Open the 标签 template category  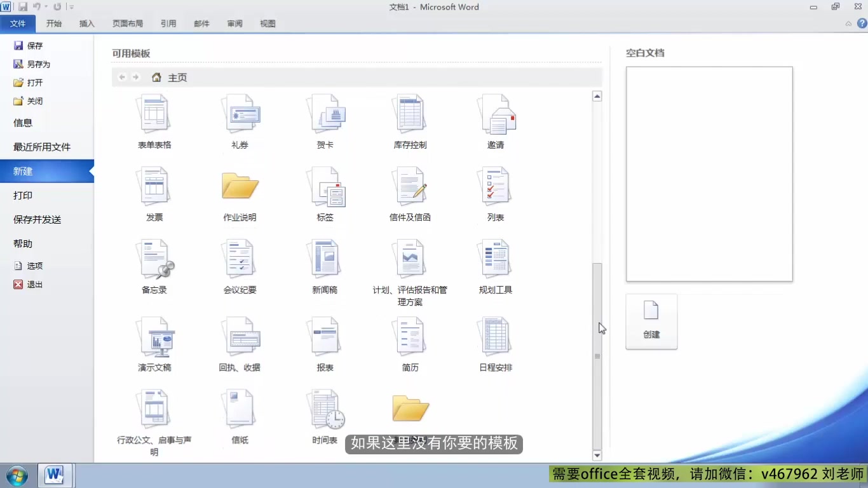(325, 194)
